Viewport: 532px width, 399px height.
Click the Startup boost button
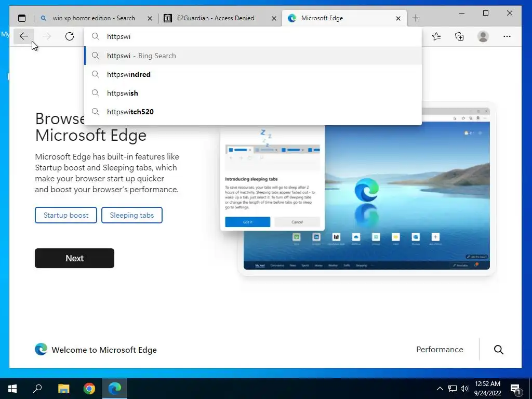(66, 215)
